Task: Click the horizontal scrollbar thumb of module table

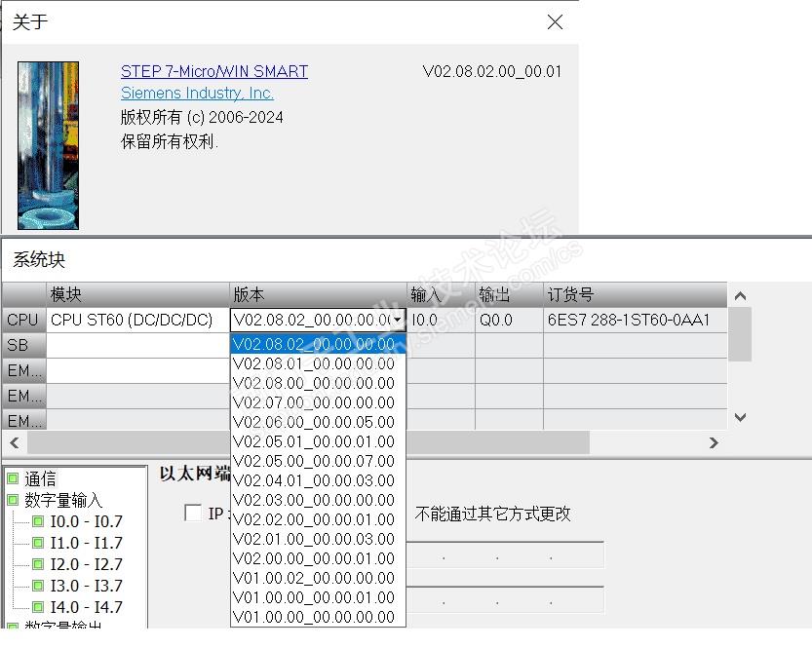Action: click(x=308, y=443)
